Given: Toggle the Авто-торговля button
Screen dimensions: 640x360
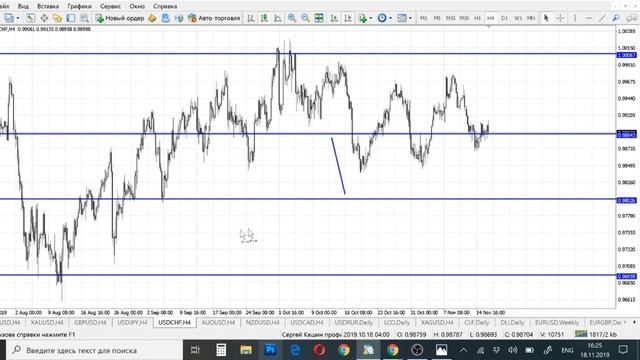Looking at the screenshot, I should click(x=214, y=18).
